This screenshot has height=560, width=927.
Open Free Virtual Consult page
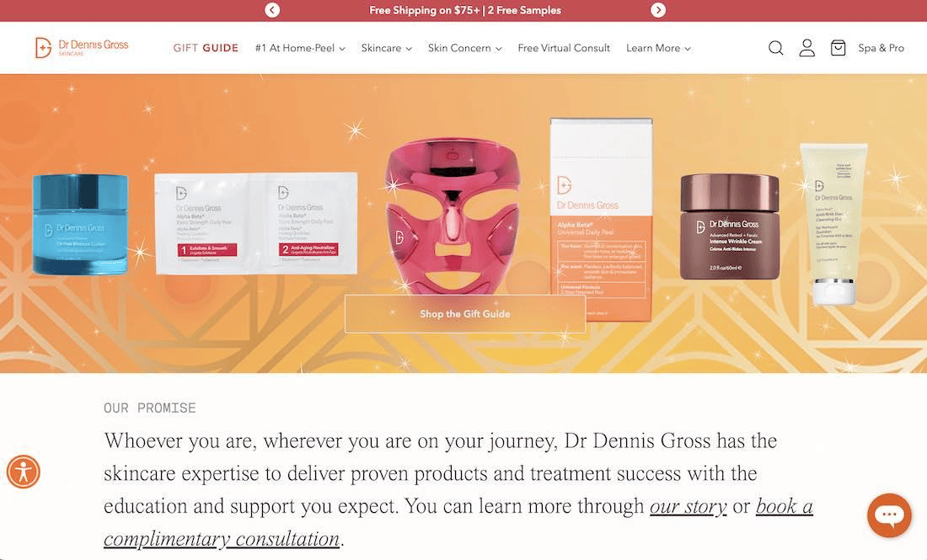[564, 48]
